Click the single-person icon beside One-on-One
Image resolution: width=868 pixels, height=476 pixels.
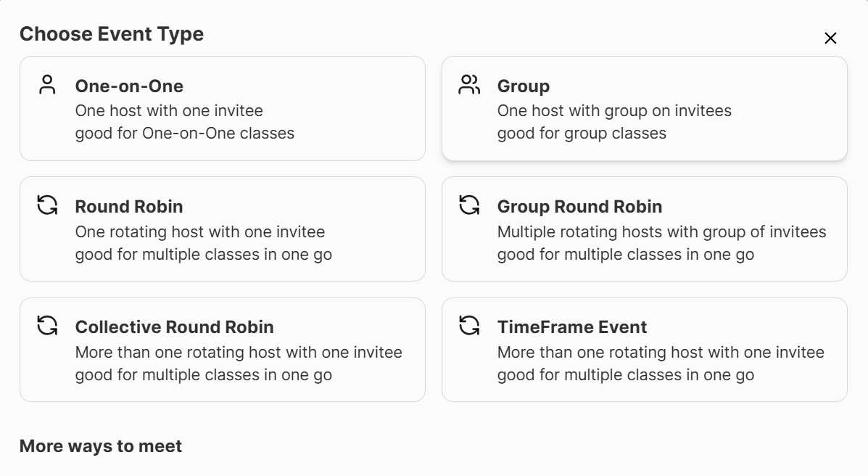[x=47, y=85]
